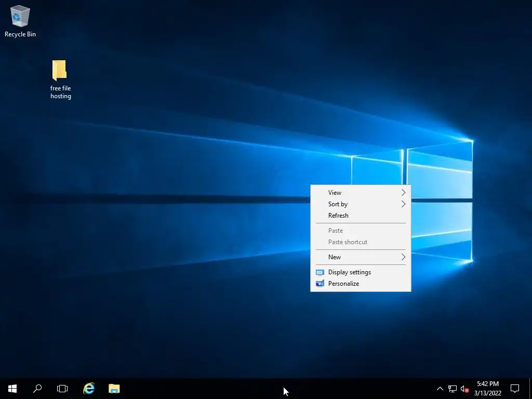This screenshot has height=399, width=532.
Task: Choose Refresh in context menu
Action: coord(361,216)
